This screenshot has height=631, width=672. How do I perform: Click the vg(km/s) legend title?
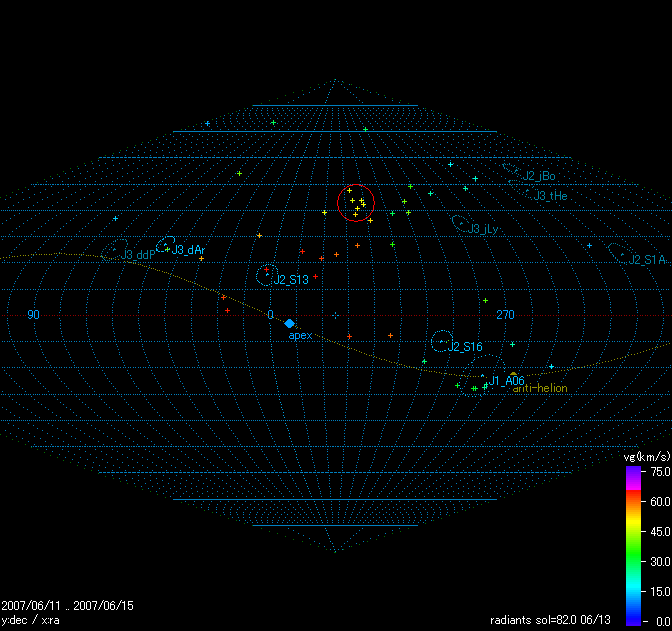647,457
